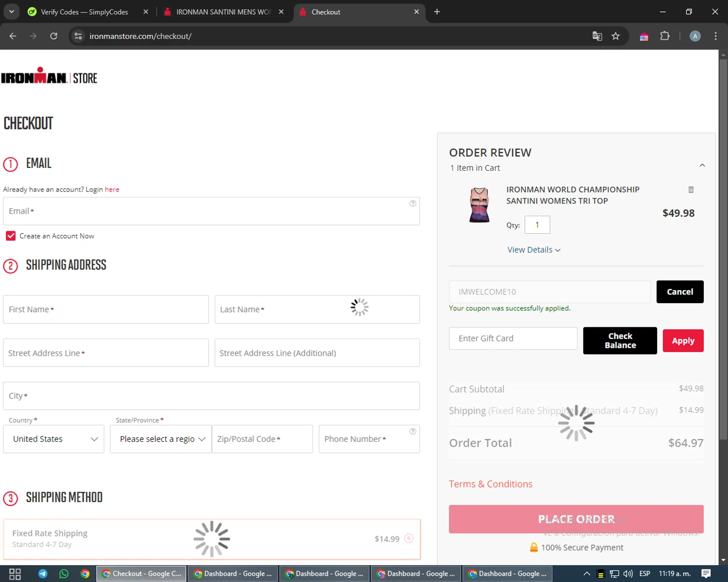Switch to the Verify Codes SimplyCodes tab
This screenshot has height=582, width=728.
tap(84, 12)
